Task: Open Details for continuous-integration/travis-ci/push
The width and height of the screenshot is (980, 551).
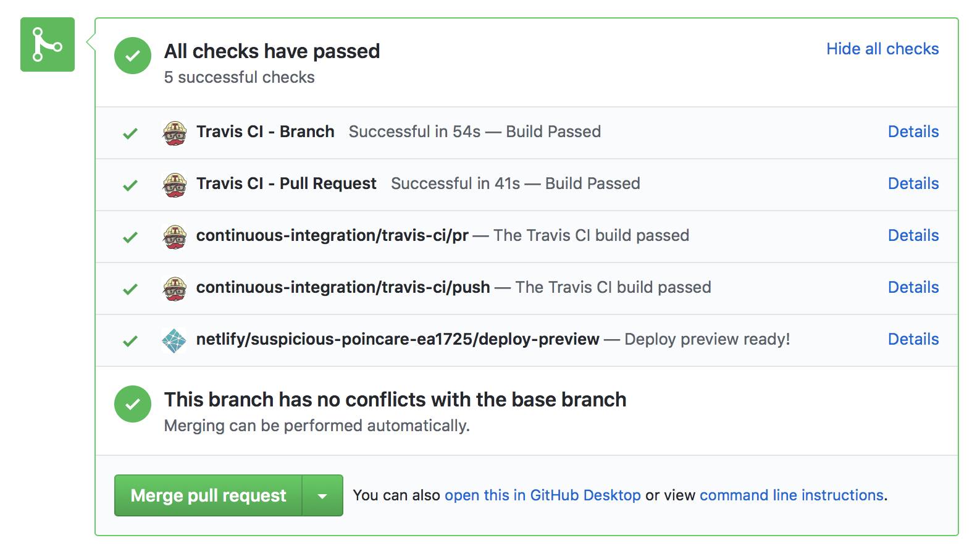Action: [913, 287]
